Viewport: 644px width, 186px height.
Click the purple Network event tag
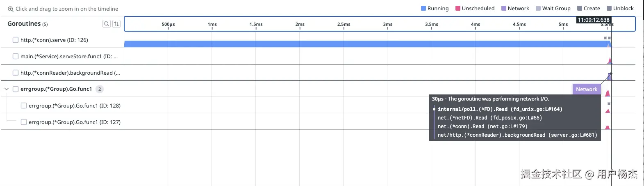(x=586, y=89)
